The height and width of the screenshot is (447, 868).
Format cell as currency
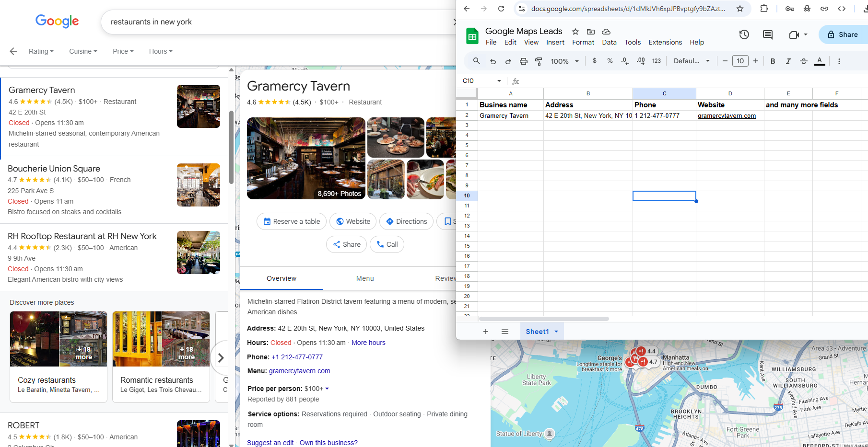point(595,61)
